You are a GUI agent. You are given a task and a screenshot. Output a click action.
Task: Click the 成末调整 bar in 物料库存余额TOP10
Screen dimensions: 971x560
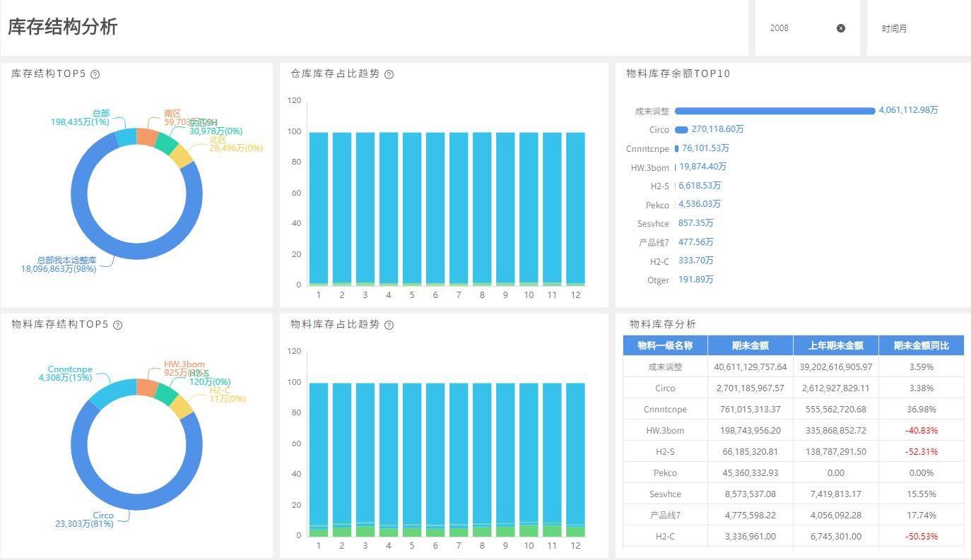(x=774, y=111)
